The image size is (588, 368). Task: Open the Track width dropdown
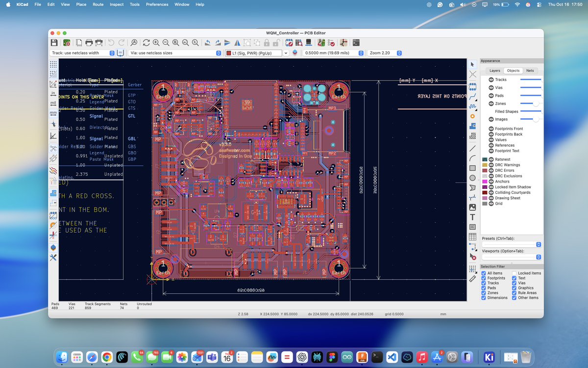tap(83, 53)
